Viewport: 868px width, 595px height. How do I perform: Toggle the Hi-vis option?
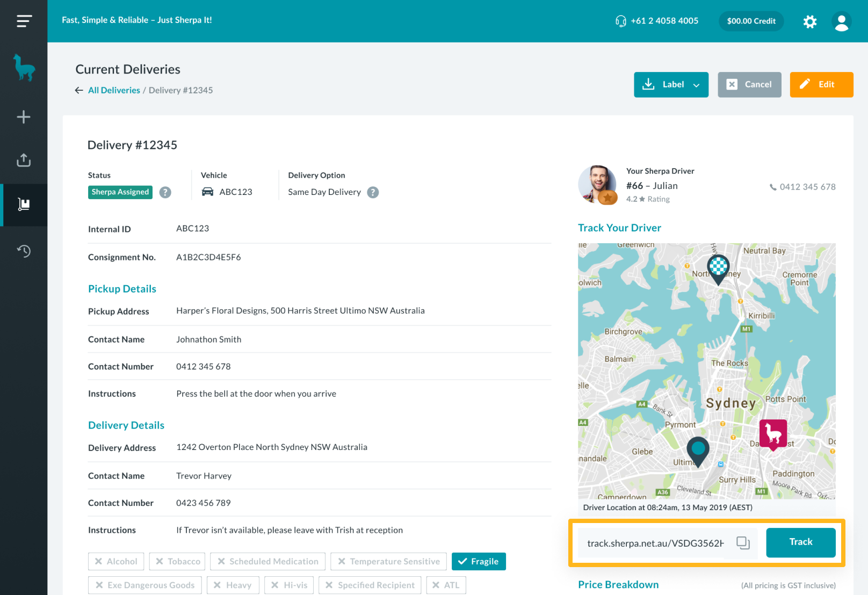click(289, 585)
